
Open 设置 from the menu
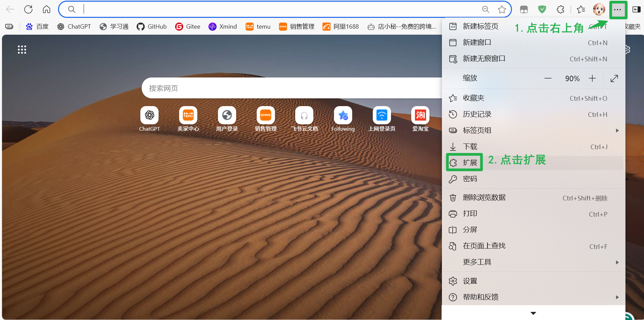pyautogui.click(x=470, y=281)
